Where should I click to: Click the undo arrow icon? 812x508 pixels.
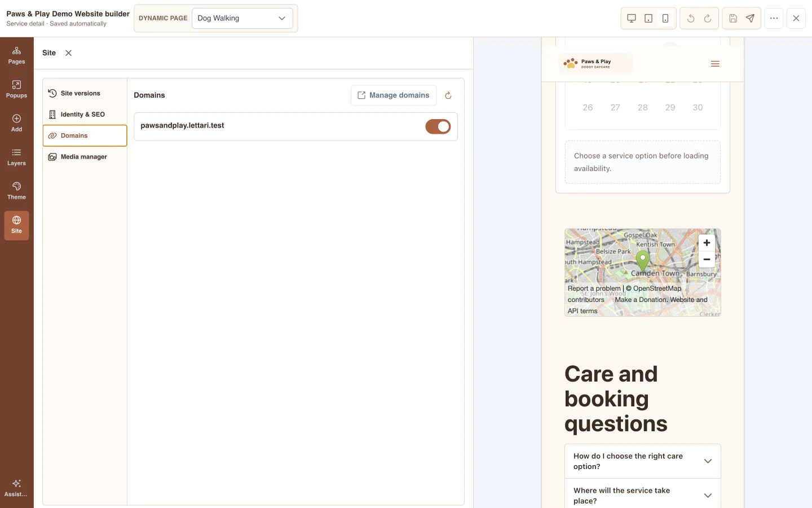coord(691,18)
